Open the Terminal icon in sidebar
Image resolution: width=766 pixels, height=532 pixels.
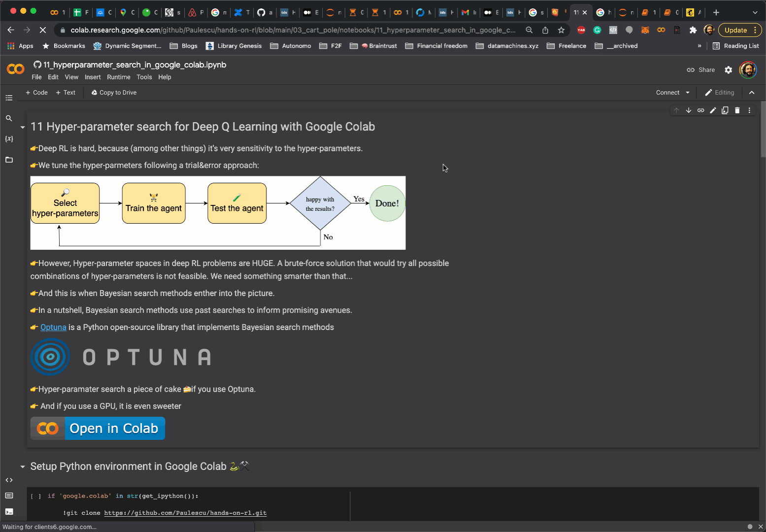[9, 511]
